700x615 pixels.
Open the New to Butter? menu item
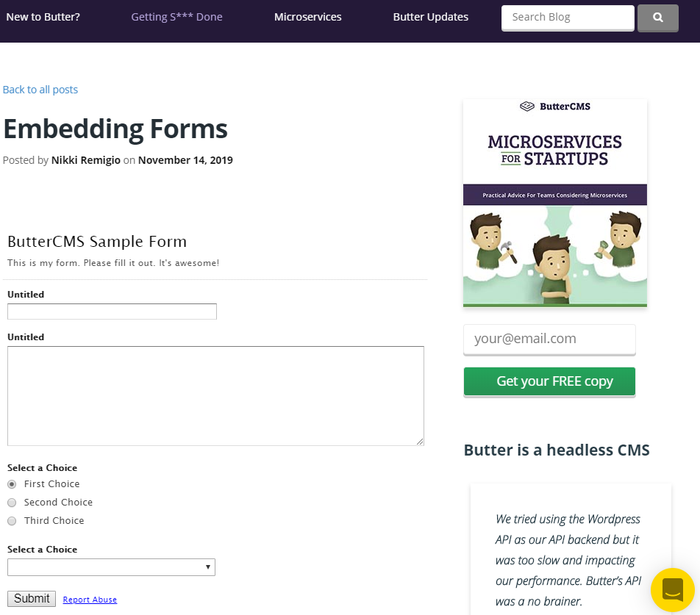(x=43, y=17)
